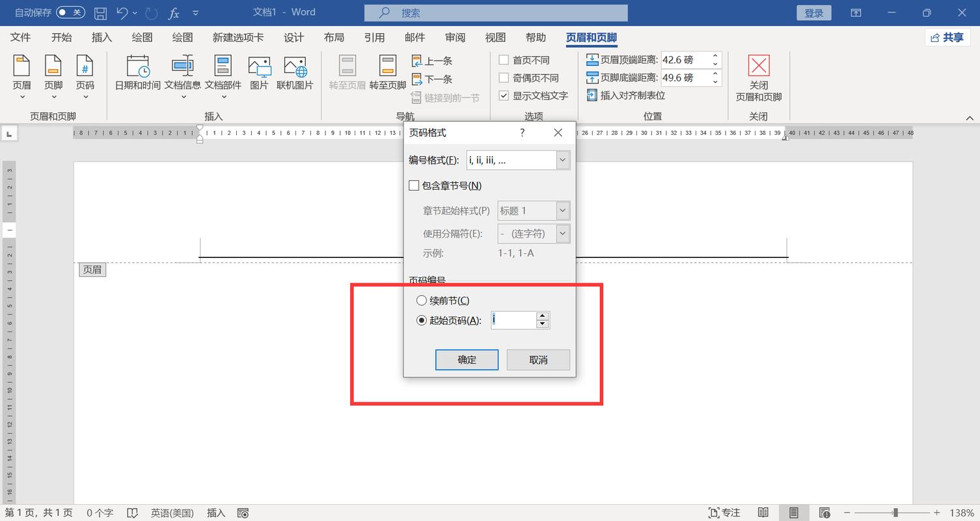The width and height of the screenshot is (980, 521).
Task: Switch to 设计 tab
Action: coord(293,37)
